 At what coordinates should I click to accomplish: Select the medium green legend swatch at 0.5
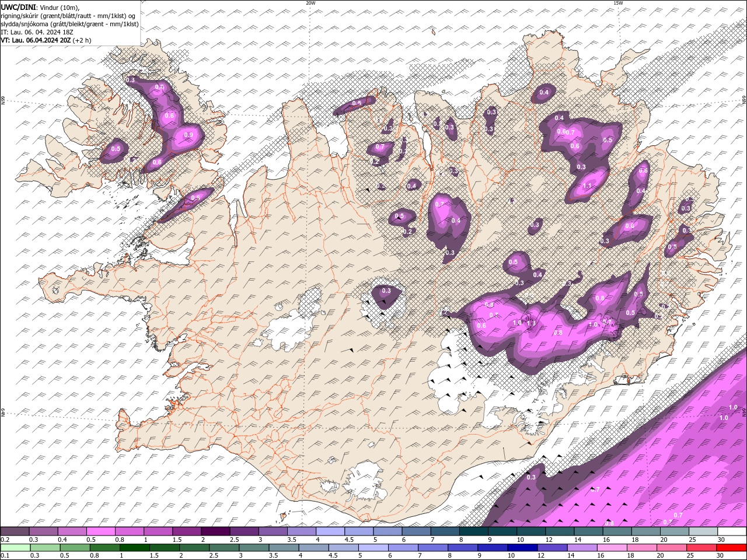pyautogui.click(x=75, y=548)
